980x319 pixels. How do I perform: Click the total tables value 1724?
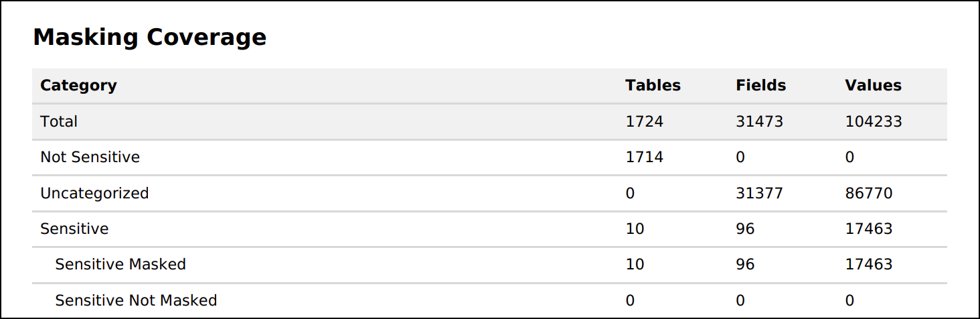[644, 121]
